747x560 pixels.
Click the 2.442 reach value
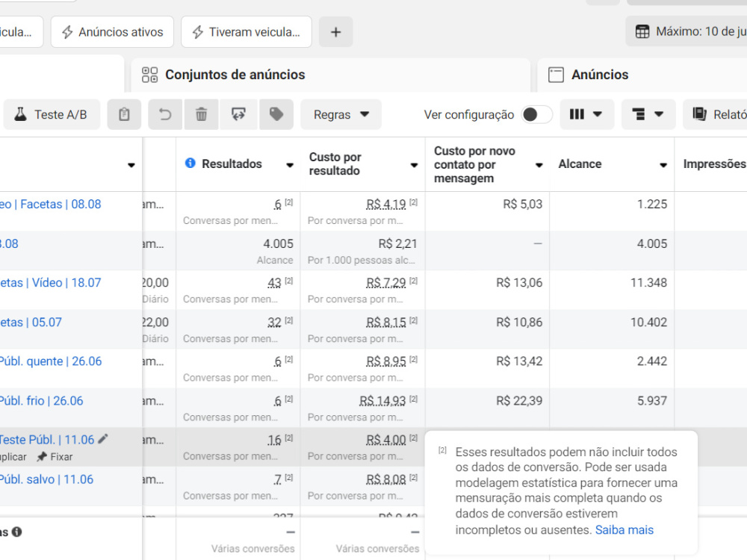coord(652,361)
